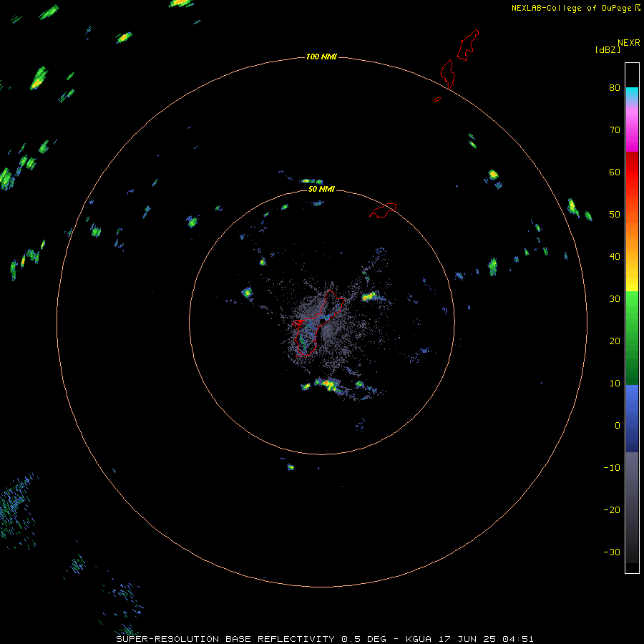
Task: Click the 70 value on color scale
Action: click(x=615, y=130)
